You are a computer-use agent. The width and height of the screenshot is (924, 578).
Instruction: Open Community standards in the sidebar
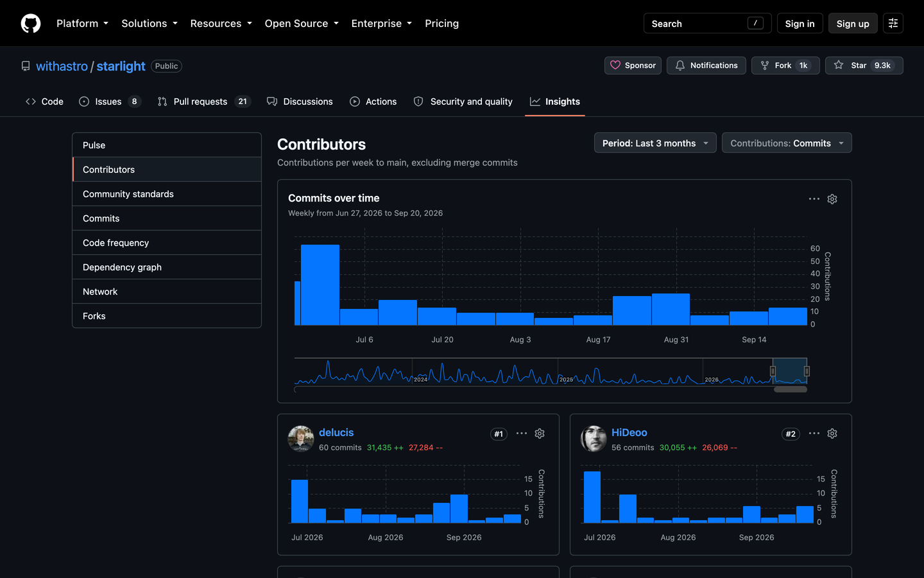(167, 194)
